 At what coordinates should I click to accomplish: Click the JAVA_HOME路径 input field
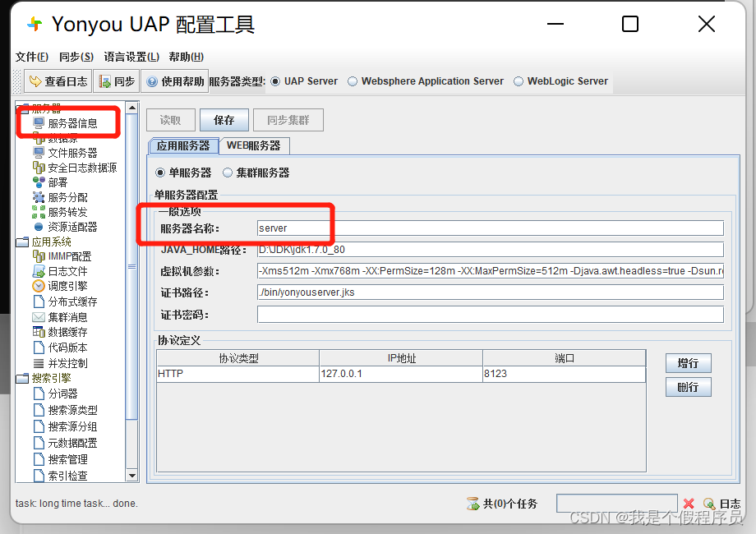pos(491,250)
